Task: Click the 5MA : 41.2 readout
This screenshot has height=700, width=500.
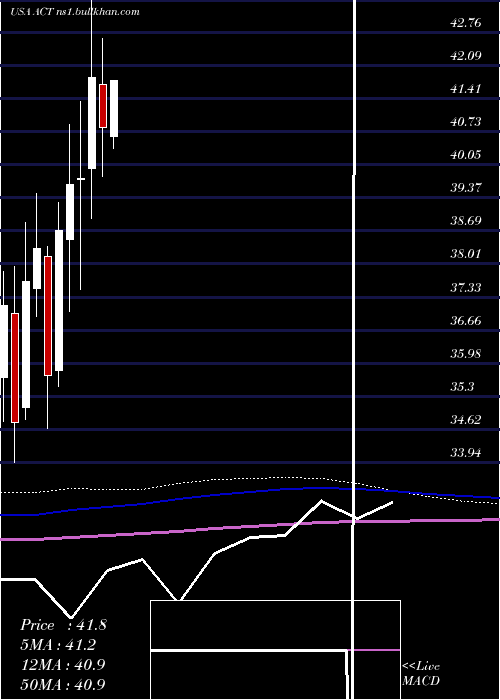Action: [x=58, y=645]
